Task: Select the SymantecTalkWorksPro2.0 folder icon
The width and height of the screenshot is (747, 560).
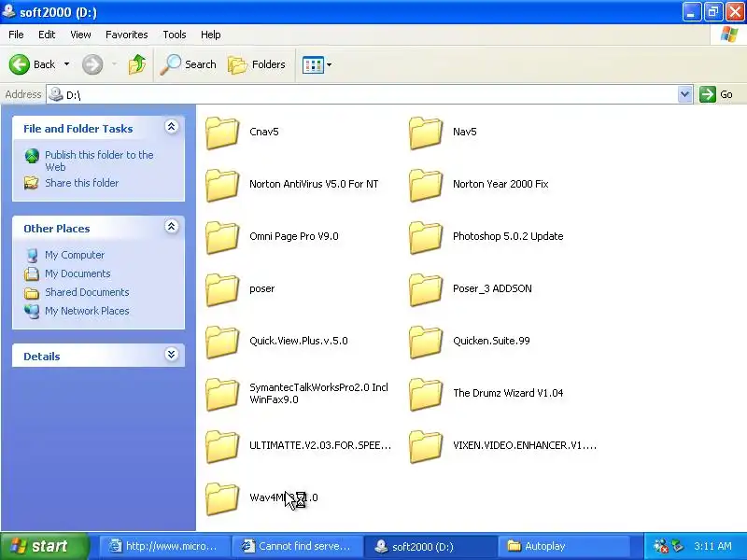Action: (x=222, y=395)
